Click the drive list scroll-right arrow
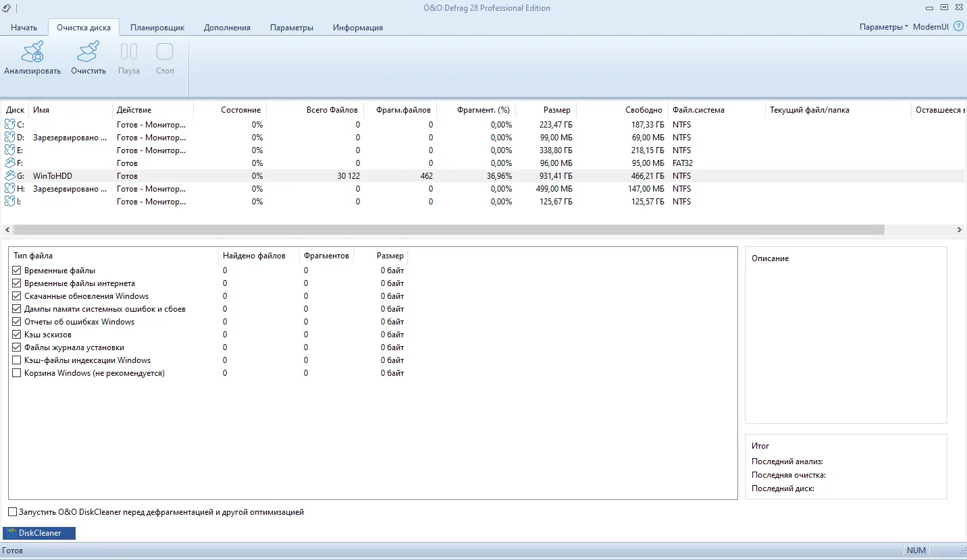 tap(960, 230)
